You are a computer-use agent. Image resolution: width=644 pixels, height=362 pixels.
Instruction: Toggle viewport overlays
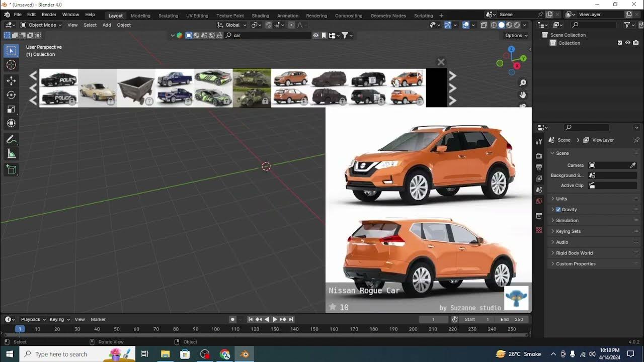pyautogui.click(x=466, y=25)
